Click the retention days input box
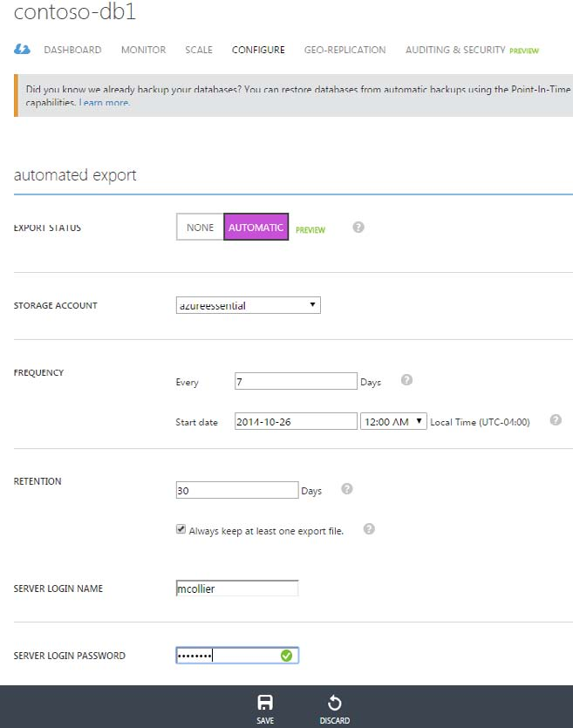This screenshot has width=573, height=728. pos(237,490)
